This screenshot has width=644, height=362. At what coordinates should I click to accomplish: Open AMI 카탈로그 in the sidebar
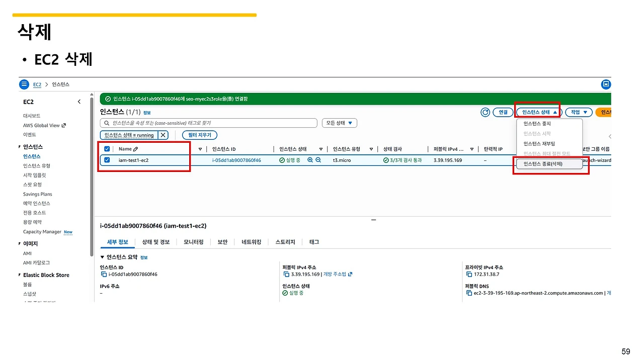(x=36, y=262)
